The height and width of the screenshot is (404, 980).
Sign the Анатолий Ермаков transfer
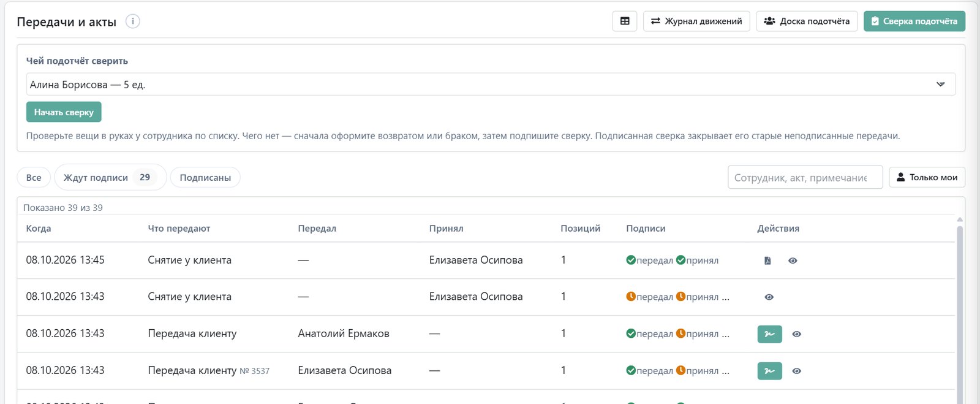(770, 334)
